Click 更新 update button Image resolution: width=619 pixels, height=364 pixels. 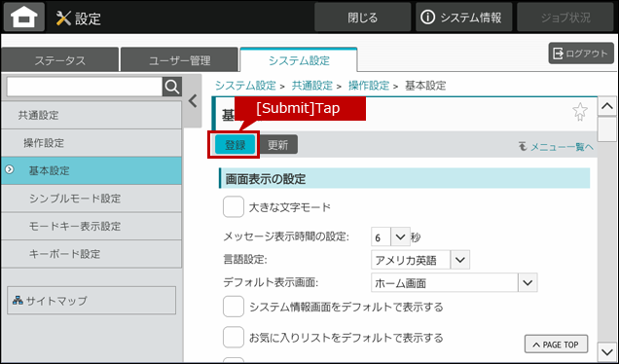coord(278,144)
